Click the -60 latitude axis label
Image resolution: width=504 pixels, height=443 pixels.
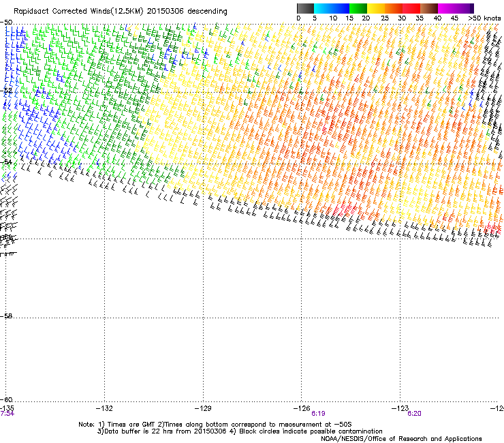point(6,399)
